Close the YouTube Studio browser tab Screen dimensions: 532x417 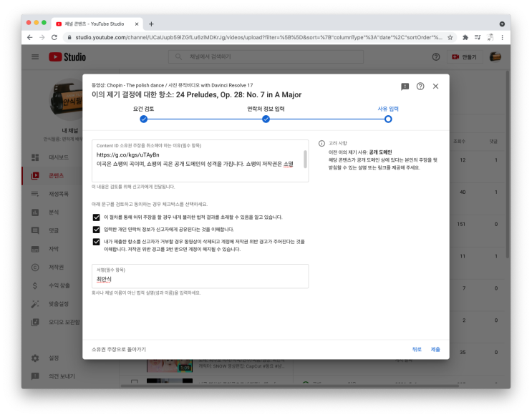pos(137,24)
